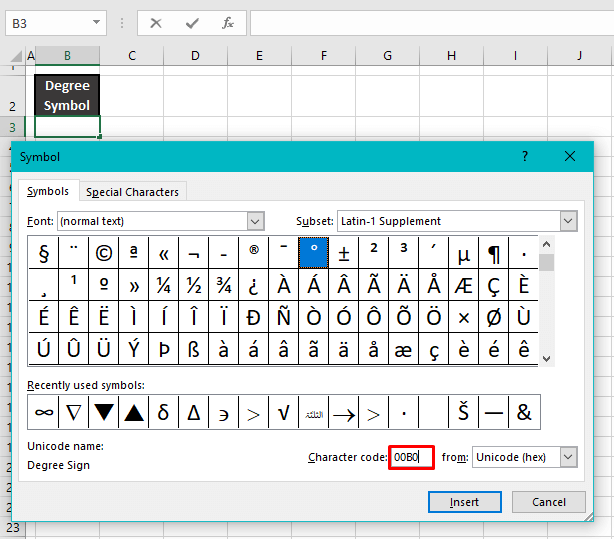Click the symbol grid scroll down arrow
614x539 pixels.
[546, 358]
